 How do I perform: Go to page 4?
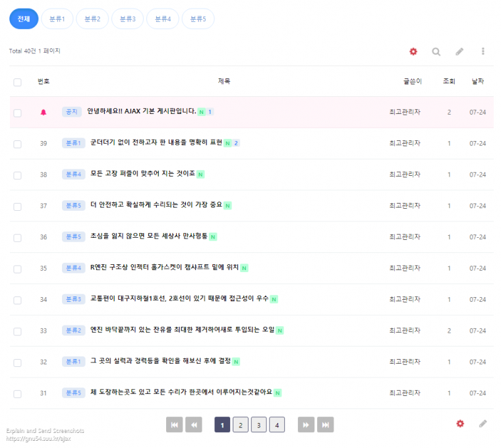(x=277, y=425)
